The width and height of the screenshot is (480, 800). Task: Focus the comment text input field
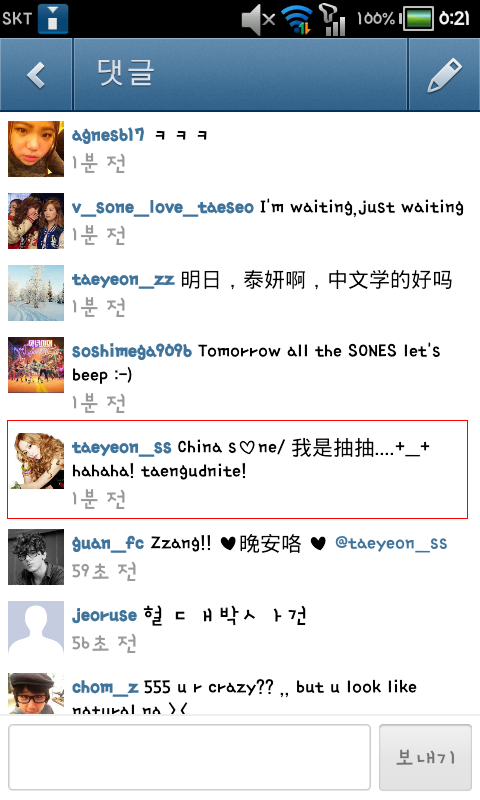click(189, 758)
